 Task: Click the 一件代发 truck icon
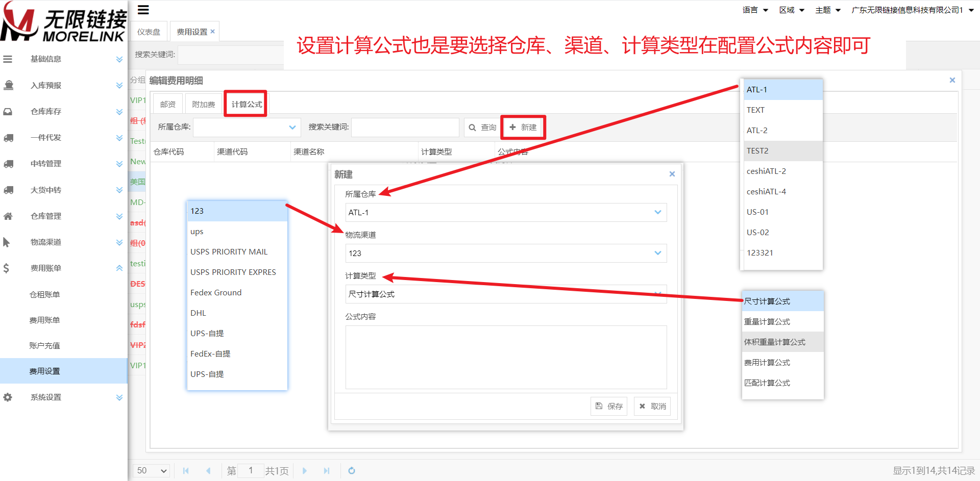point(8,138)
